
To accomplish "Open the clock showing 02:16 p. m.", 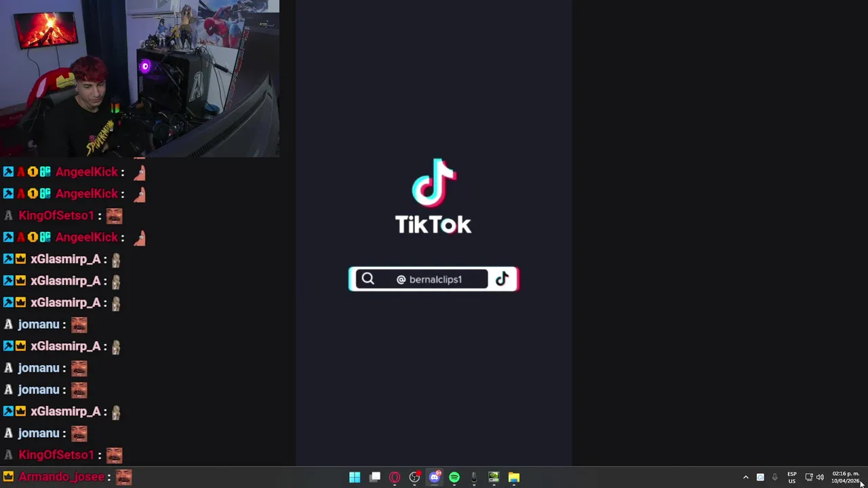I will (845, 477).
